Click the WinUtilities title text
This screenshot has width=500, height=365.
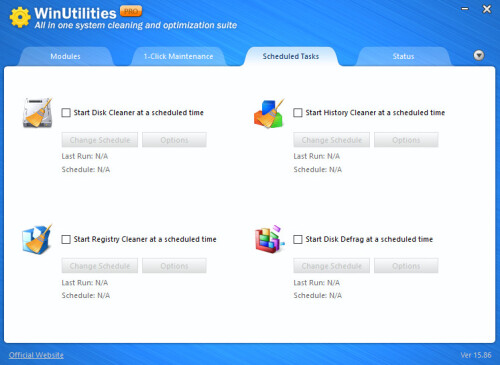point(75,13)
